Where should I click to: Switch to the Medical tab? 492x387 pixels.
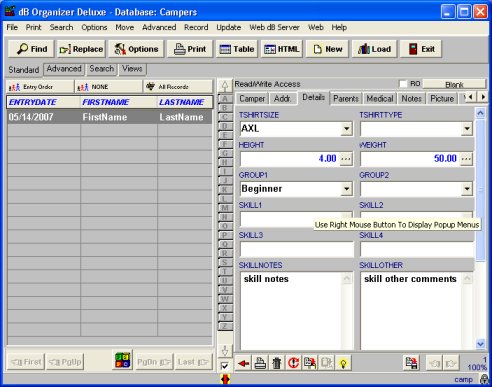click(380, 98)
